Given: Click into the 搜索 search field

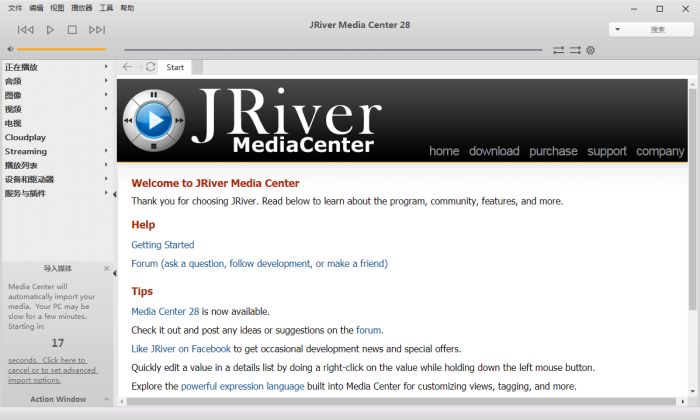Looking at the screenshot, I should pos(658,29).
